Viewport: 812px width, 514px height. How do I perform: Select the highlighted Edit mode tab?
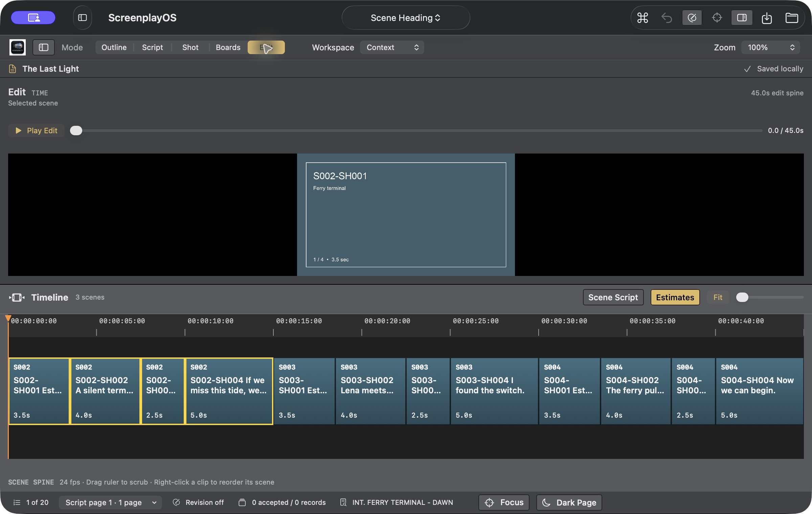coord(266,47)
